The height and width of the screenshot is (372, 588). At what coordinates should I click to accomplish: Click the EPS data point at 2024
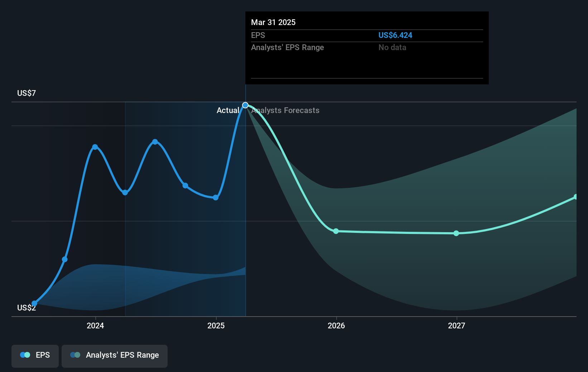[x=95, y=147]
